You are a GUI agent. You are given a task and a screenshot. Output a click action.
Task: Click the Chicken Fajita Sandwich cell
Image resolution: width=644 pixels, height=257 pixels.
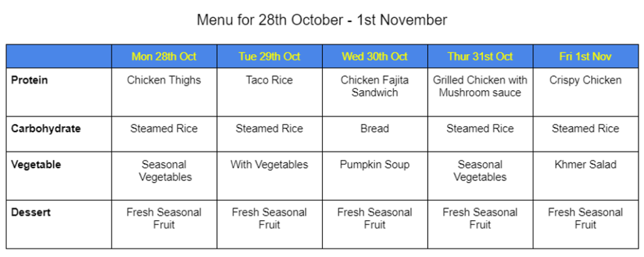coord(375,86)
